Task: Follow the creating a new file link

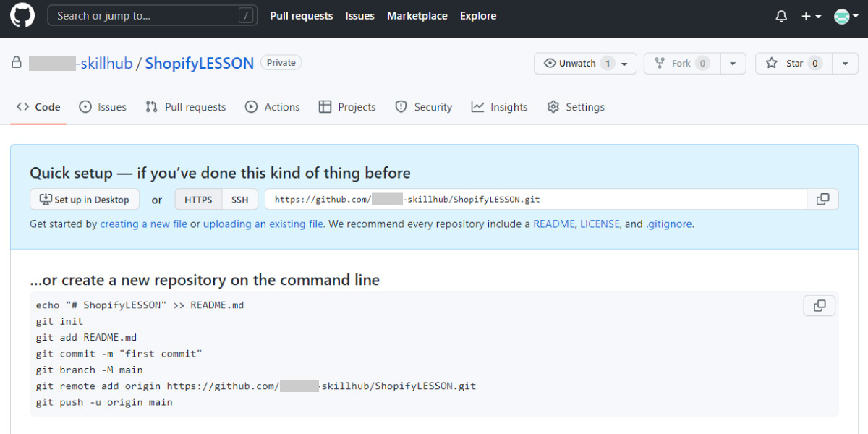Action: (144, 224)
